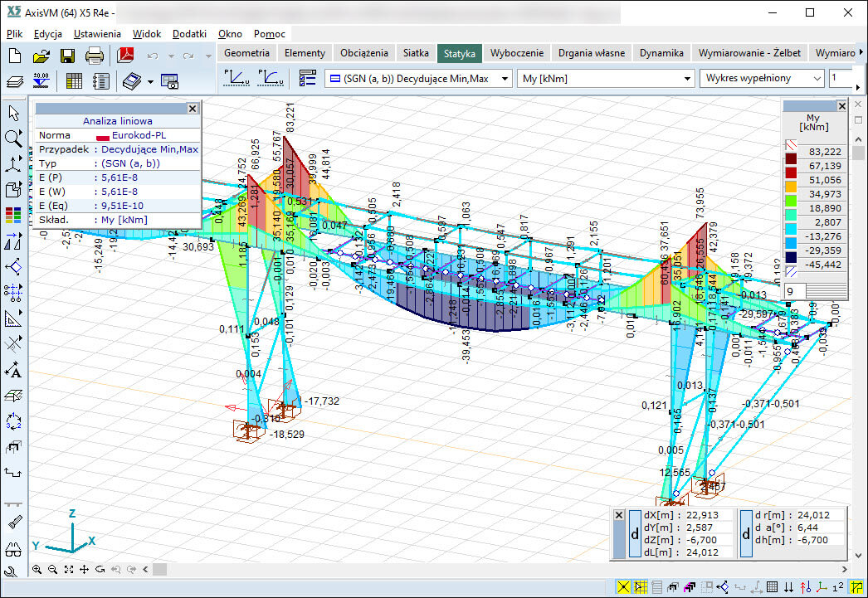Click the Print icon in toolbar
Screen dimensions: 868x598
tap(95, 56)
